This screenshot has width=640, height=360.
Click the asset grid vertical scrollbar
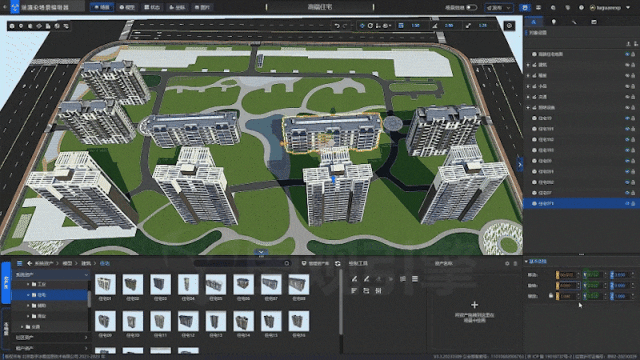coord(340,302)
